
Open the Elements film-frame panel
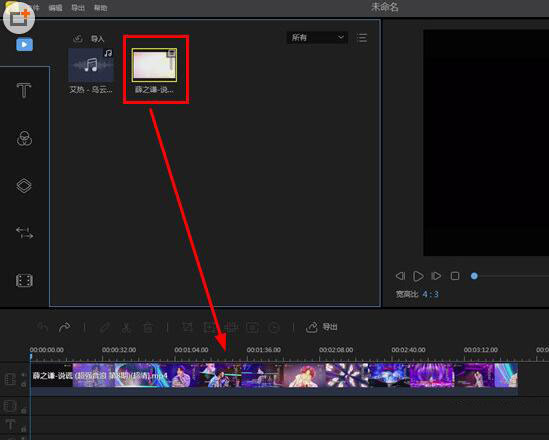[24, 280]
